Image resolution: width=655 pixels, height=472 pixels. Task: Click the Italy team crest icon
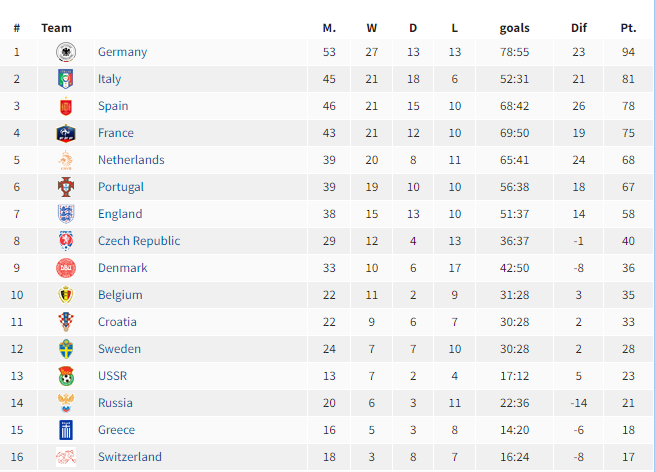(66, 79)
